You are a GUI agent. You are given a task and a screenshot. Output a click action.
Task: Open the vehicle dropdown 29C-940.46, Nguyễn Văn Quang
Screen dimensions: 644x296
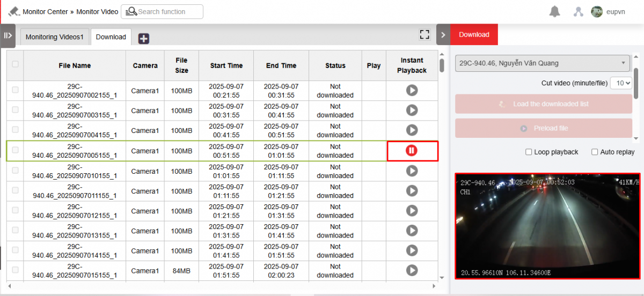click(x=543, y=63)
